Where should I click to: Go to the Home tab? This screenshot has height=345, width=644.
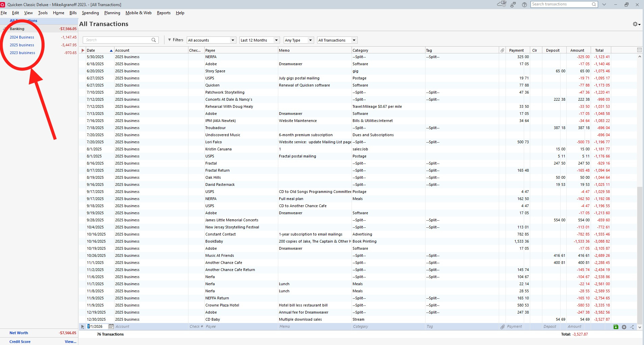pyautogui.click(x=58, y=13)
